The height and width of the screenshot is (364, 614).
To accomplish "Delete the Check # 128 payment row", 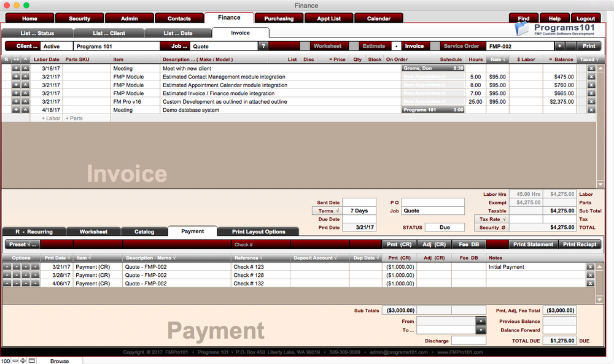I will tap(590, 275).
